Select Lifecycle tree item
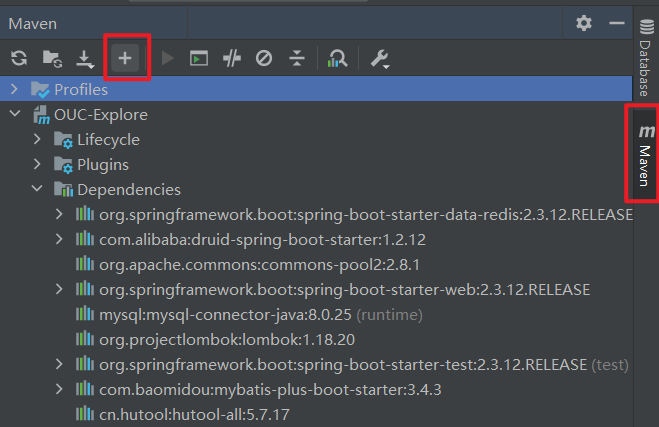Image resolution: width=659 pixels, height=427 pixels. click(316, 139)
